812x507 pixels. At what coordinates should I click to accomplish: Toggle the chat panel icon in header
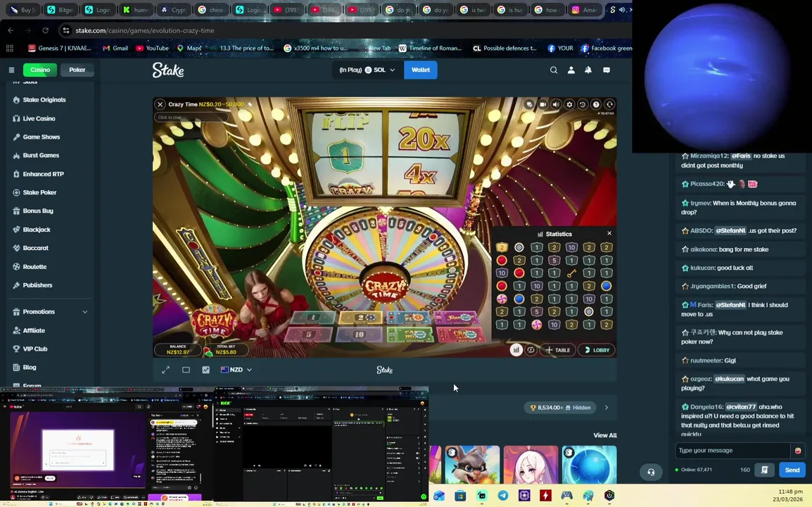click(x=607, y=70)
